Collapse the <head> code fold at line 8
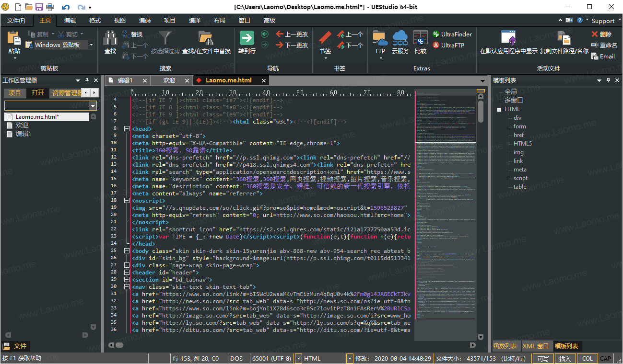Viewport: 623px width, 364px height. 127,129
